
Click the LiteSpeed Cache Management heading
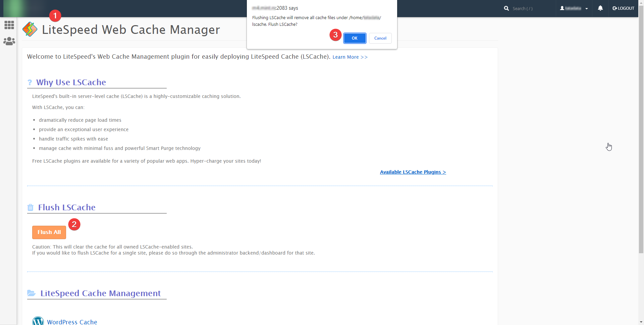point(101,293)
